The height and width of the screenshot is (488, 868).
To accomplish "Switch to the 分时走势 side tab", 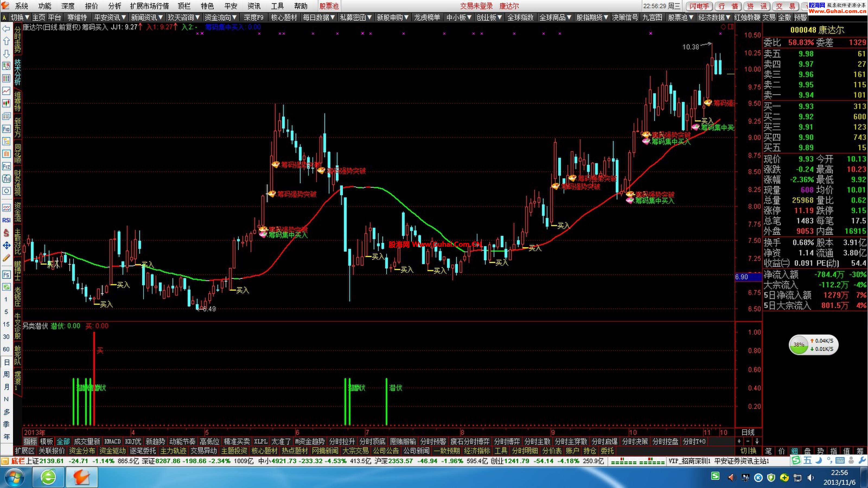I will pos(18,40).
